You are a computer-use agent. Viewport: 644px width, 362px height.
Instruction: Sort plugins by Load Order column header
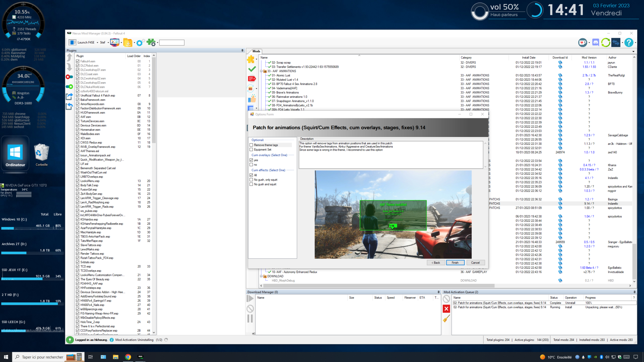(x=133, y=56)
